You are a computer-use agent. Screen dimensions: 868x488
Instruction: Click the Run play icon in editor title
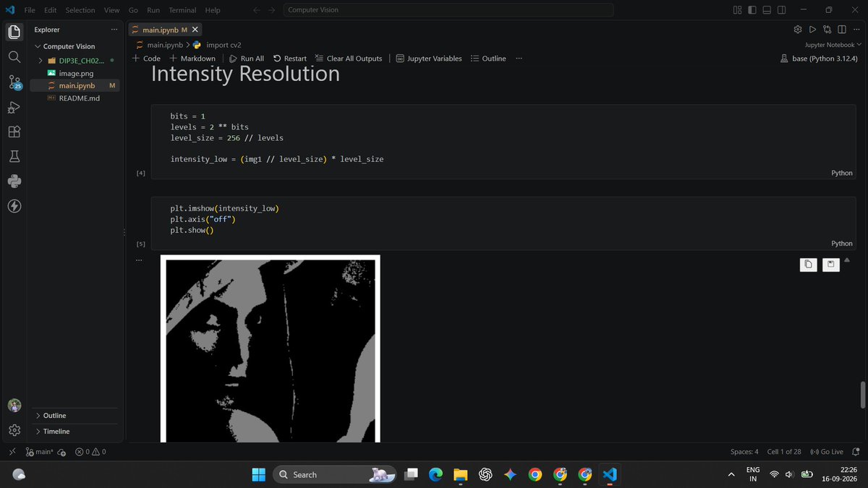pos(812,30)
